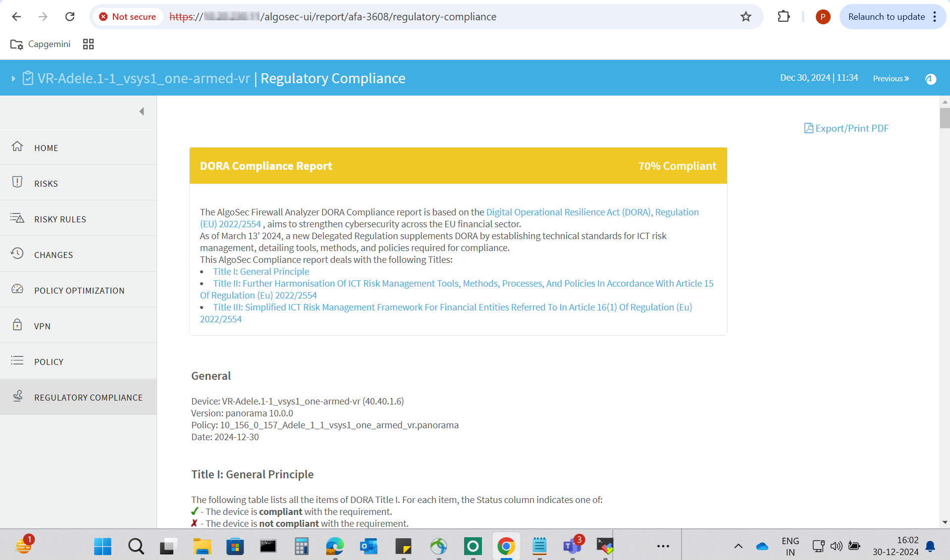Open the VPN lock icon

[x=17, y=325]
